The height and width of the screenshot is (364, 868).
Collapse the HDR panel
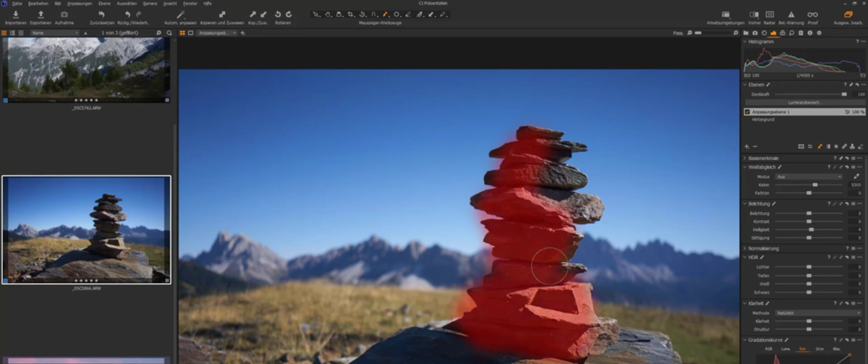tap(745, 257)
